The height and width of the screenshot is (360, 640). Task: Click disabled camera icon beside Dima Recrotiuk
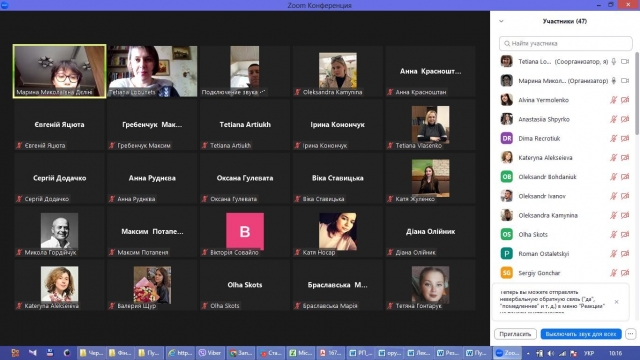click(x=625, y=138)
